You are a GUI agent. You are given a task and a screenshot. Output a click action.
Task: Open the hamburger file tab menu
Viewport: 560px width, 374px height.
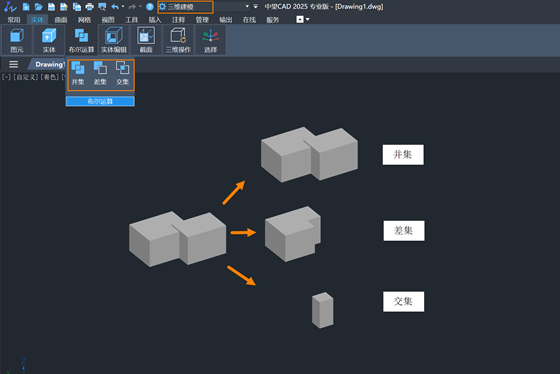coord(14,64)
